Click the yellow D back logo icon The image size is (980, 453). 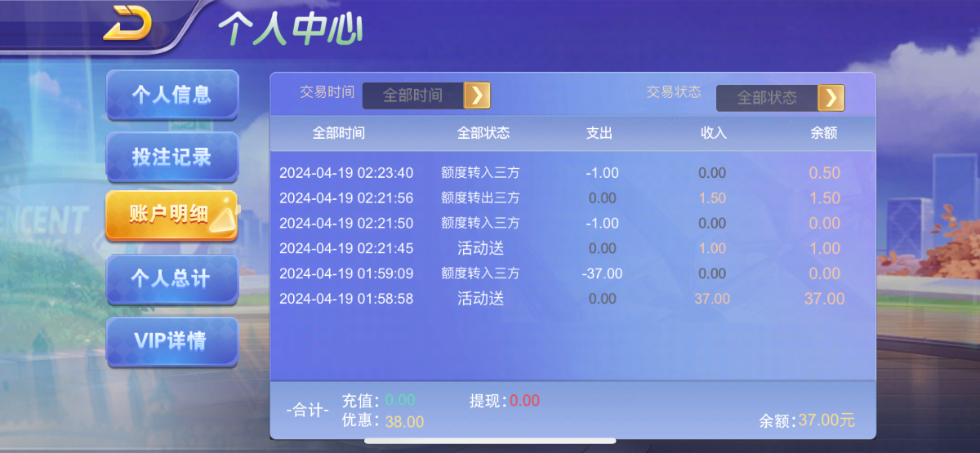pyautogui.click(x=128, y=23)
